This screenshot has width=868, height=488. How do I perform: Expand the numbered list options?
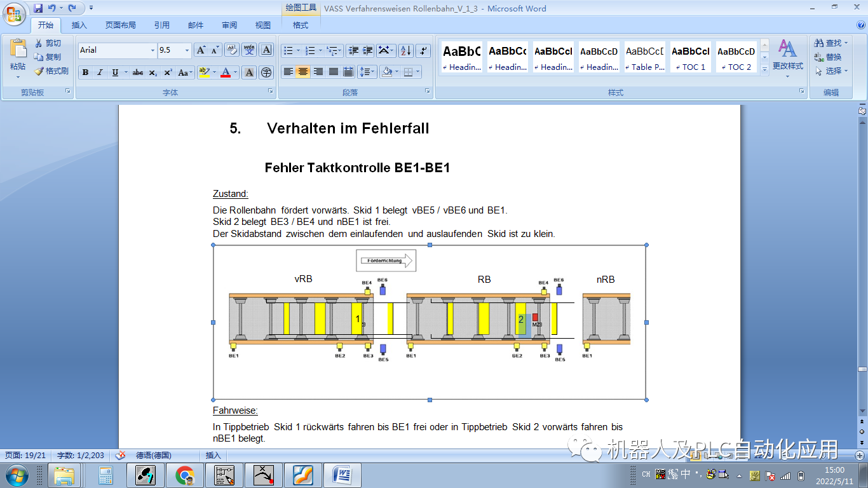(320, 50)
